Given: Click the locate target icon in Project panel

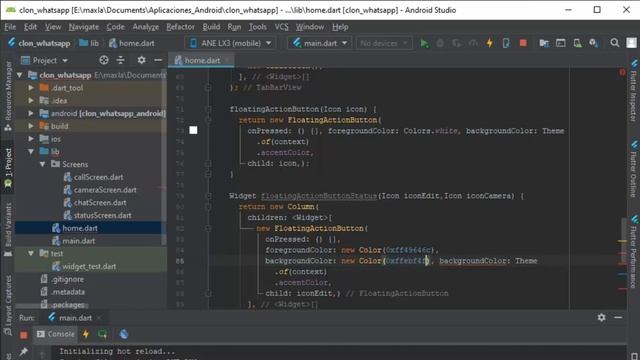Looking at the screenshot, I should (x=104, y=60).
